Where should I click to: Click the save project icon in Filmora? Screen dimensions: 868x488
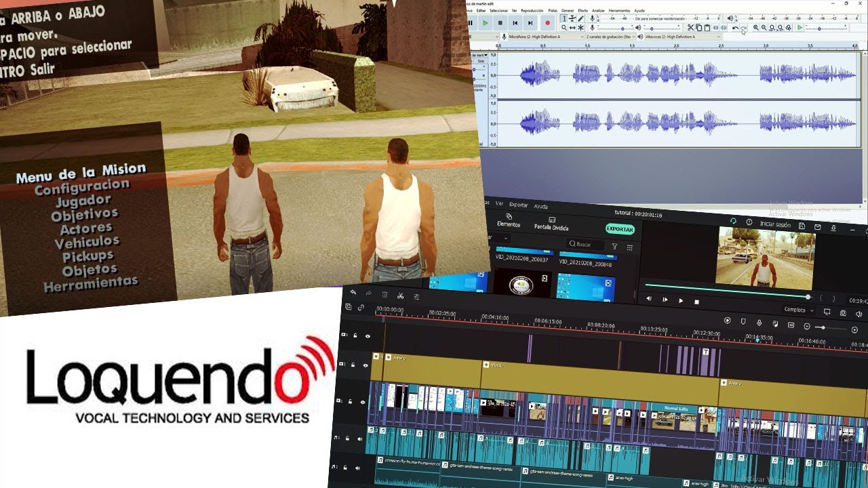[802, 226]
